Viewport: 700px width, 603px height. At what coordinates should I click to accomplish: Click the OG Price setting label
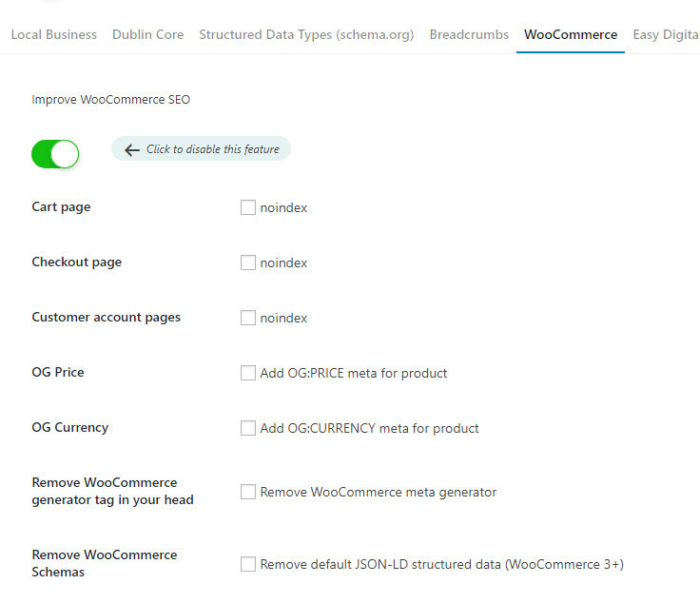click(58, 373)
